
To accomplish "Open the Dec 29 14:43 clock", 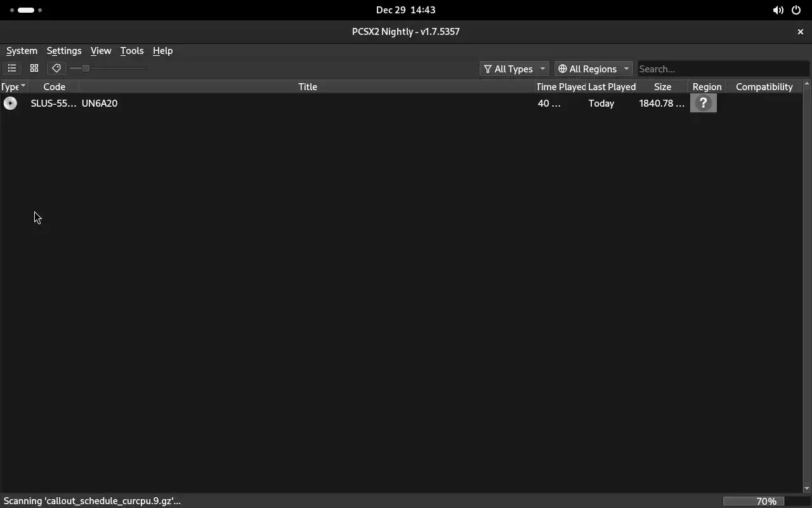I will 406,10.
